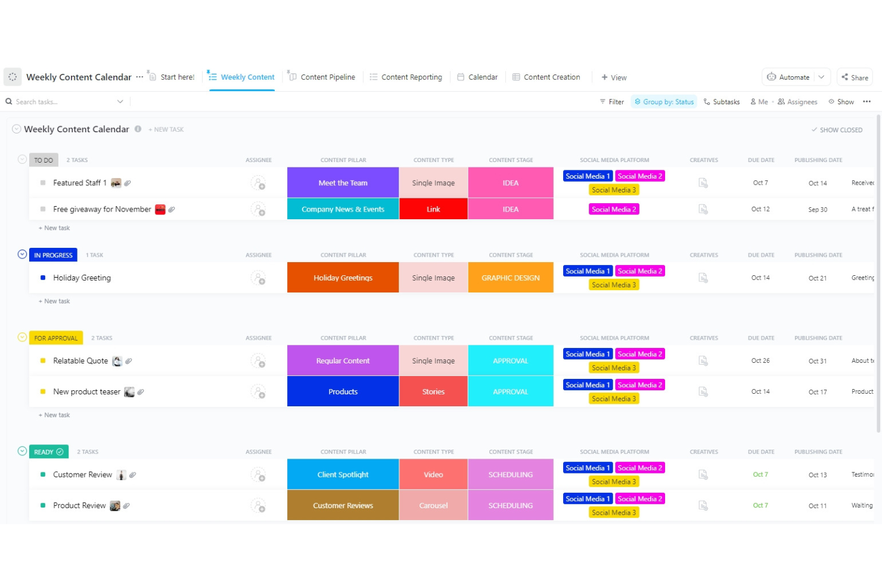Image resolution: width=882 pixels, height=588 pixels.
Task: Click attachment paperclip on New product teaser
Action: pyautogui.click(x=141, y=392)
